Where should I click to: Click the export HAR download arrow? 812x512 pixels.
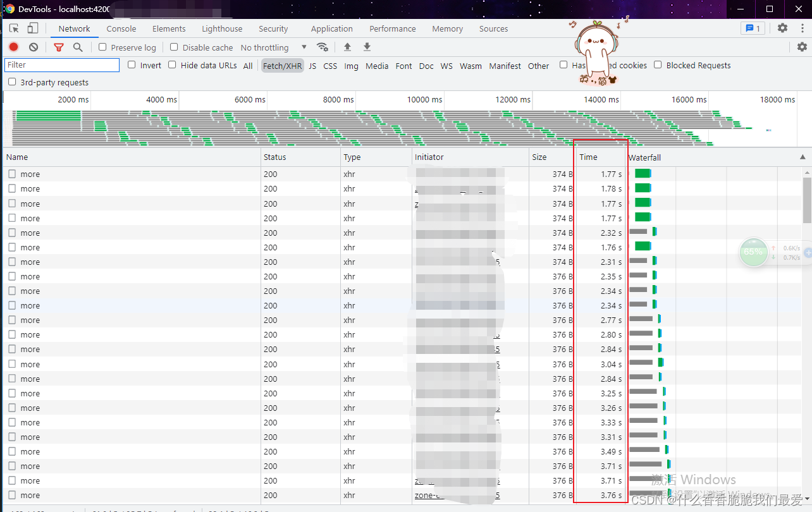pos(367,47)
